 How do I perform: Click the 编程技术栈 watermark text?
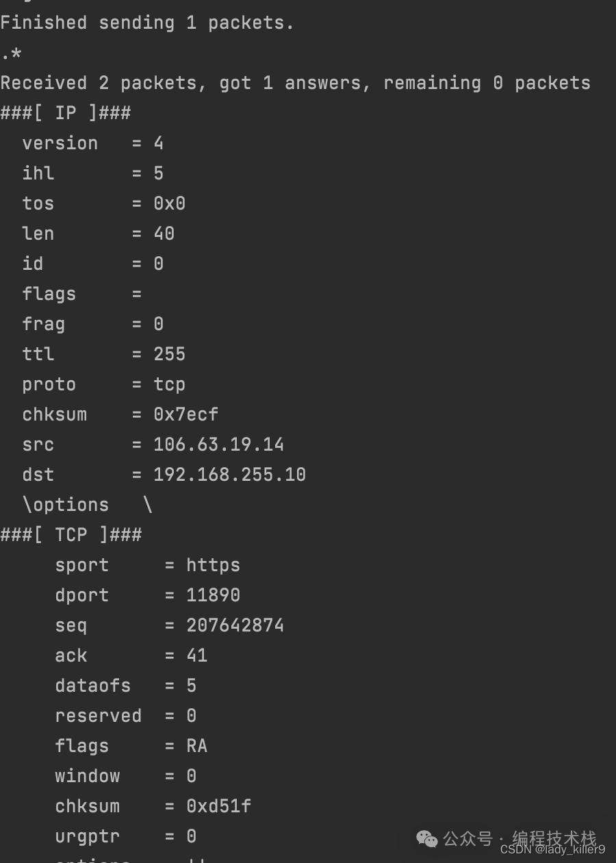pyautogui.click(x=554, y=838)
